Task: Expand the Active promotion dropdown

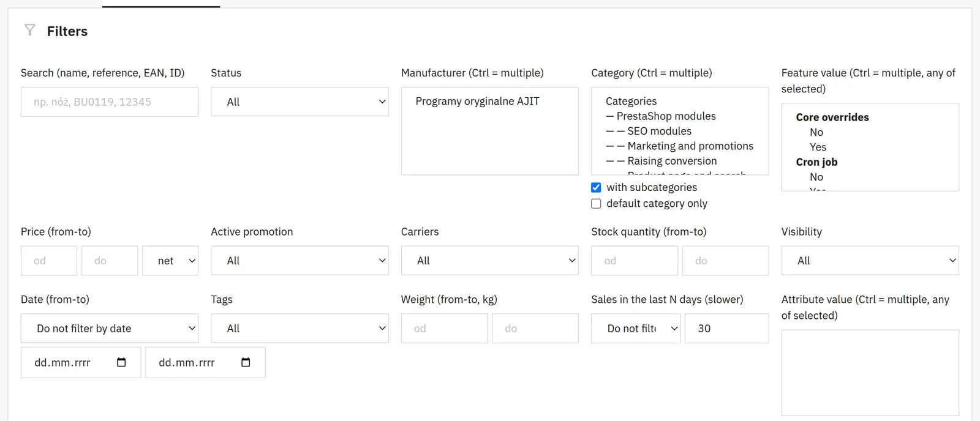Action: pos(300,261)
